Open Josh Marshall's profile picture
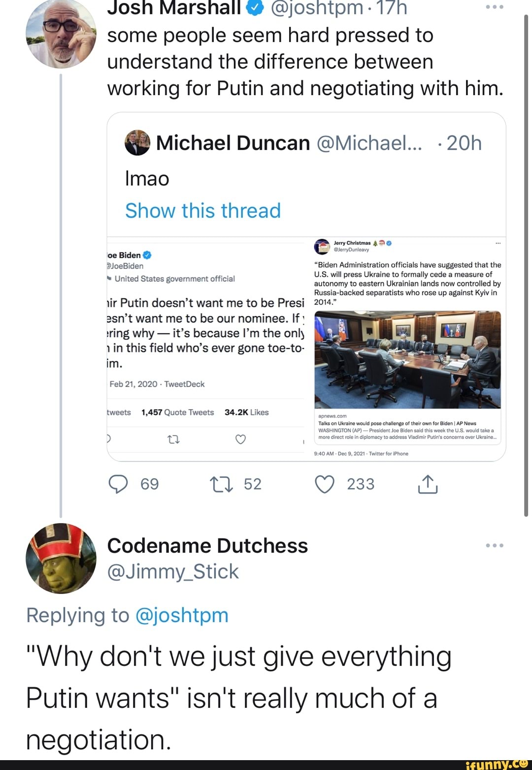This screenshot has height=770, width=532. pos(61,33)
